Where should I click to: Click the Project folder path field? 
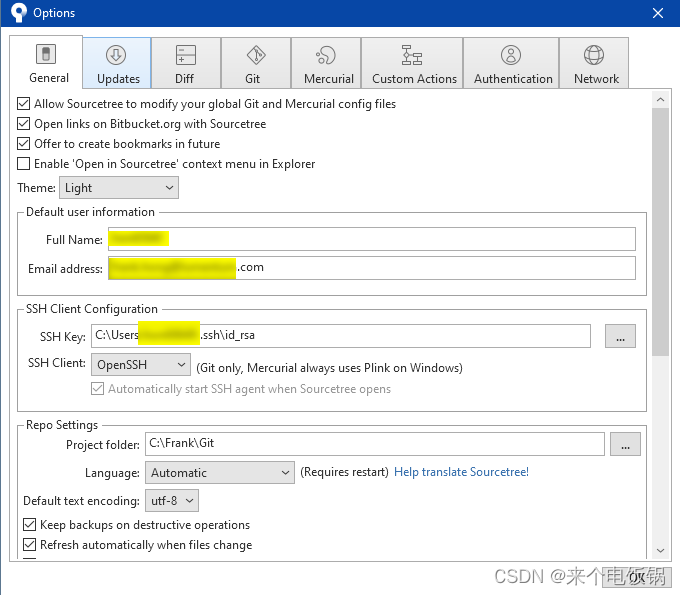(x=375, y=444)
